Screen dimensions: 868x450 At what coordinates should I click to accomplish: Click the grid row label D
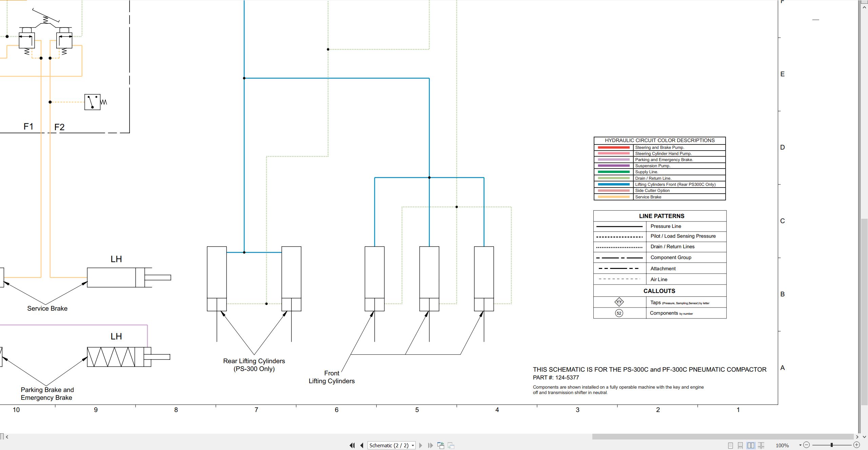click(783, 147)
